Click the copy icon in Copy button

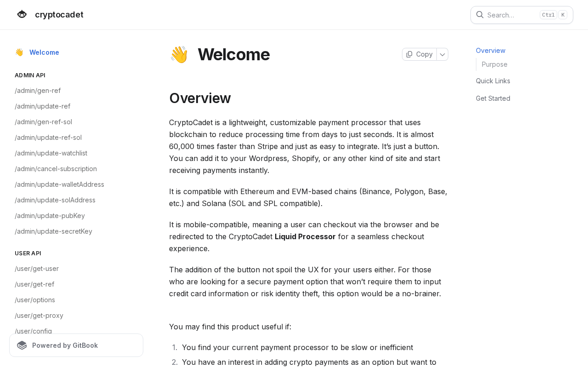(x=409, y=54)
